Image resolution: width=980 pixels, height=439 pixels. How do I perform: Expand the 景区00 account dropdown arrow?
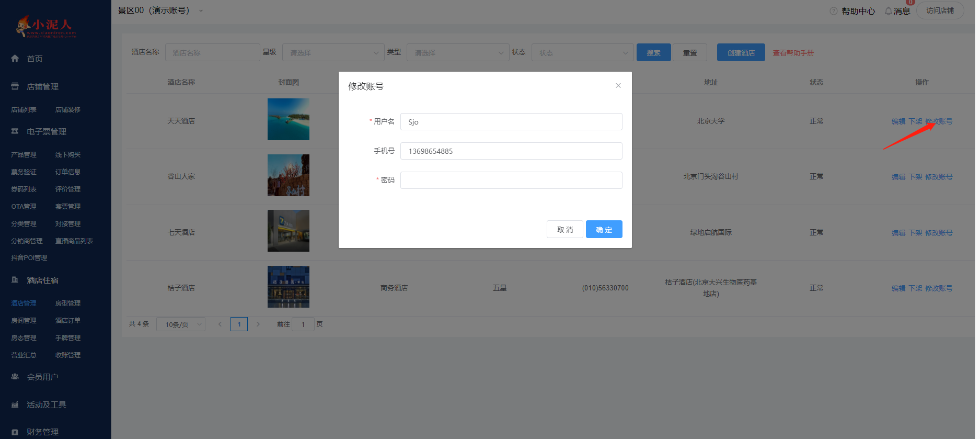pyautogui.click(x=201, y=11)
